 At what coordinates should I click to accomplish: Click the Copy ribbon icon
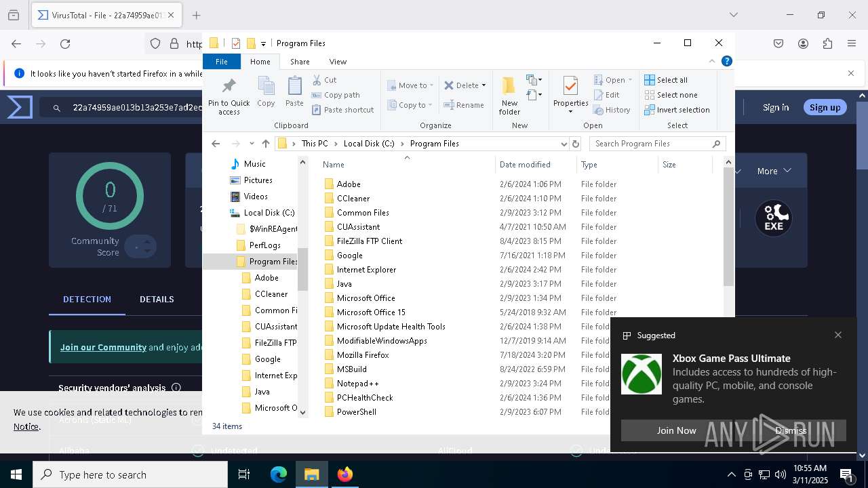click(x=266, y=91)
